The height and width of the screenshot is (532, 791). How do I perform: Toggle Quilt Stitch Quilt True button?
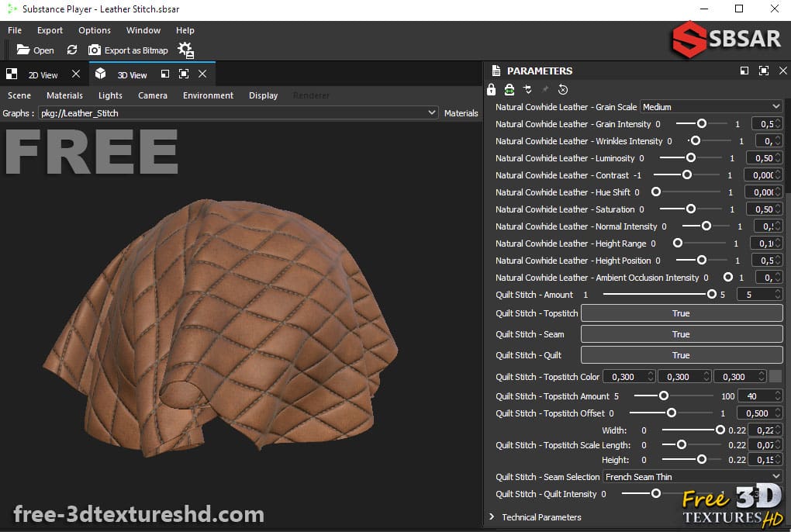pyautogui.click(x=682, y=355)
